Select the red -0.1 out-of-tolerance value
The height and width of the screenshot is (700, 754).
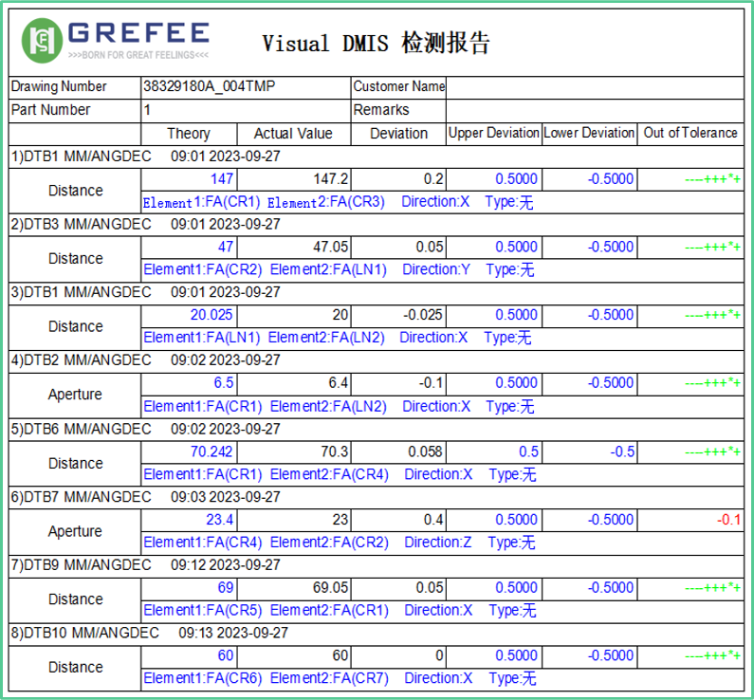click(728, 520)
